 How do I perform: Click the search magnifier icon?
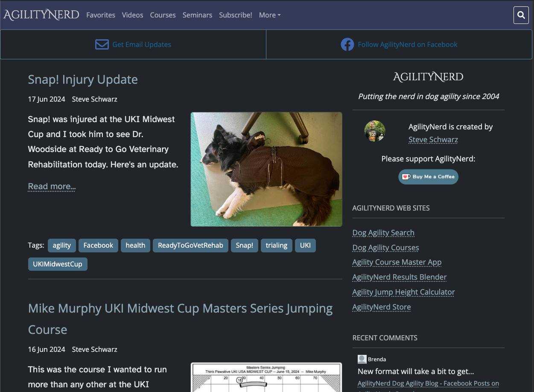[x=521, y=15]
